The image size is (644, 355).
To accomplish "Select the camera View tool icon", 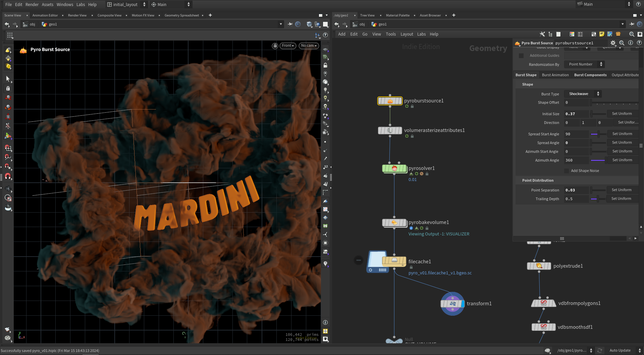I will pos(8,188).
